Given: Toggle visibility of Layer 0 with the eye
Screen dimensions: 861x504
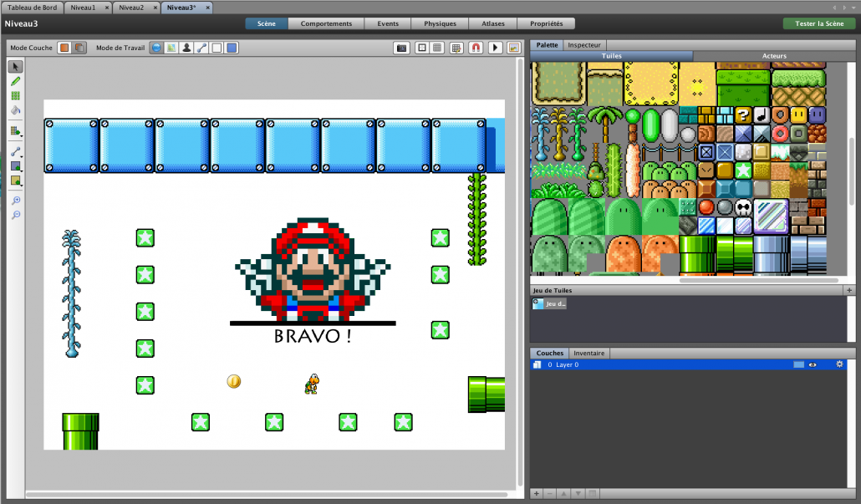Looking at the screenshot, I should (x=813, y=364).
